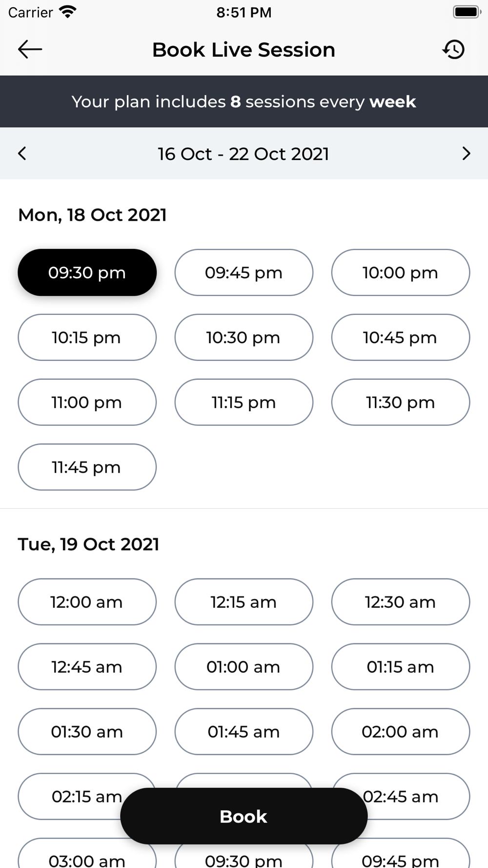Select the 12:00 am Tuesday slot
Image resolution: width=488 pixels, height=868 pixels.
pyautogui.click(x=87, y=602)
